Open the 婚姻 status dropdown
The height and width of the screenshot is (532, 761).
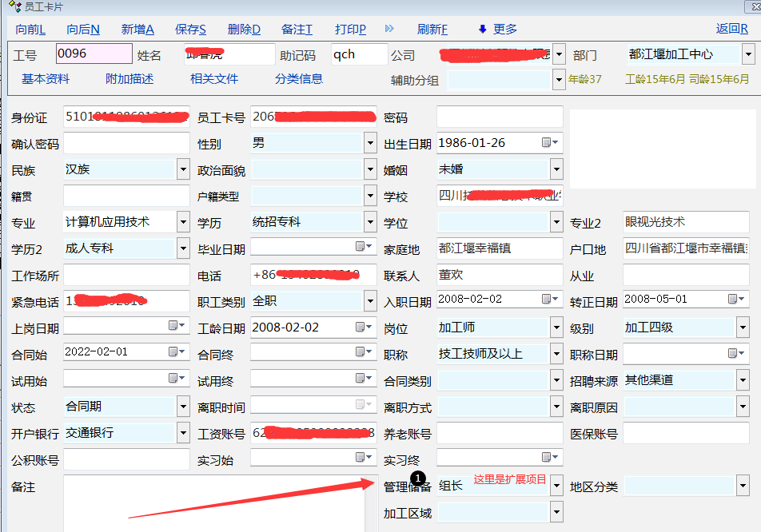click(556, 169)
